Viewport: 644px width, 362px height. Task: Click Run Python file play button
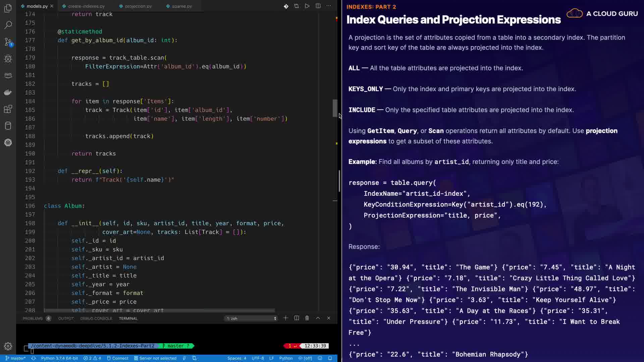tap(307, 6)
